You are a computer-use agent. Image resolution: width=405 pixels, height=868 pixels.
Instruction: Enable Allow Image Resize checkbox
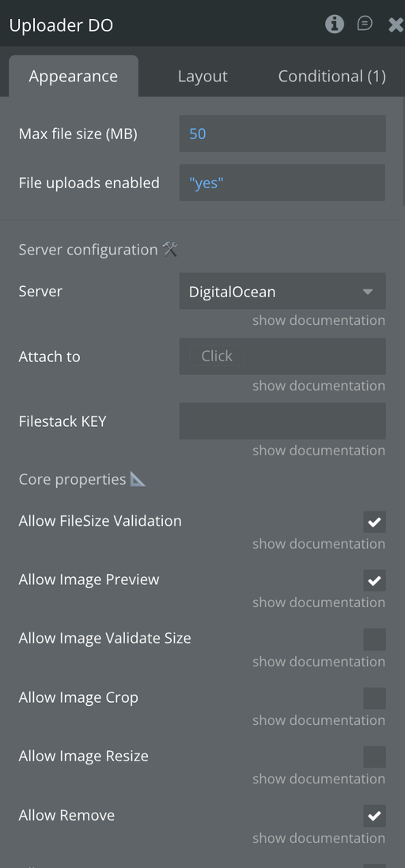(374, 757)
